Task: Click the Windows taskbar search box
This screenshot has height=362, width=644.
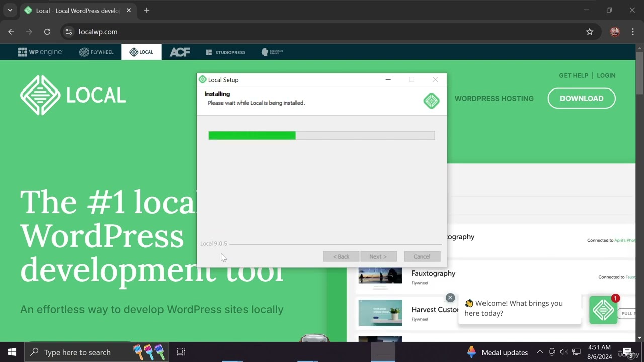Action: tap(97, 352)
